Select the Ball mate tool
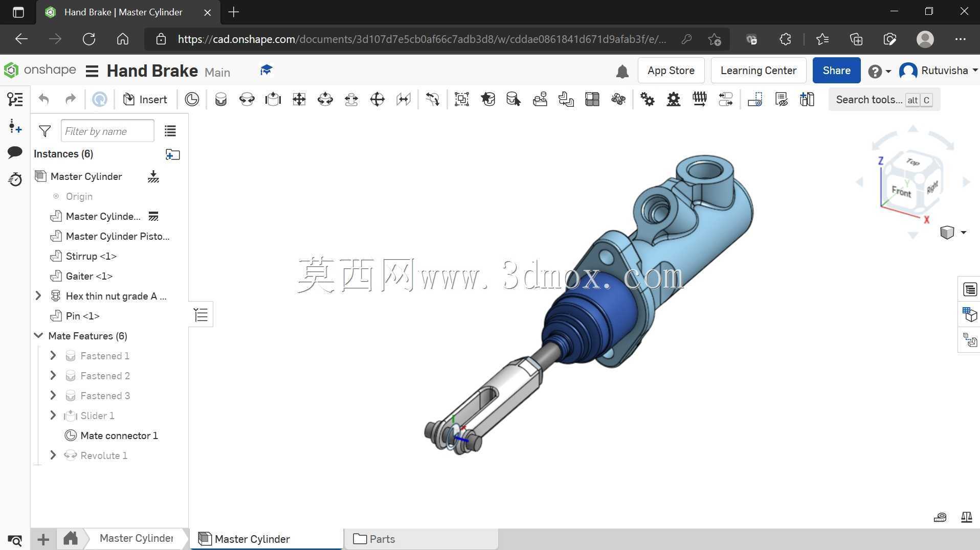Screen dimensions: 980x550 377,99
